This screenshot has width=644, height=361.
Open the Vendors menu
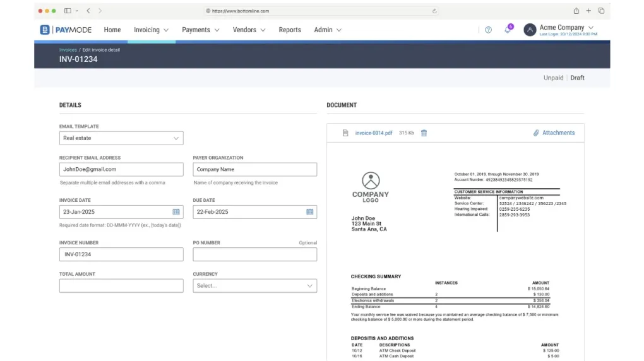pos(249,30)
